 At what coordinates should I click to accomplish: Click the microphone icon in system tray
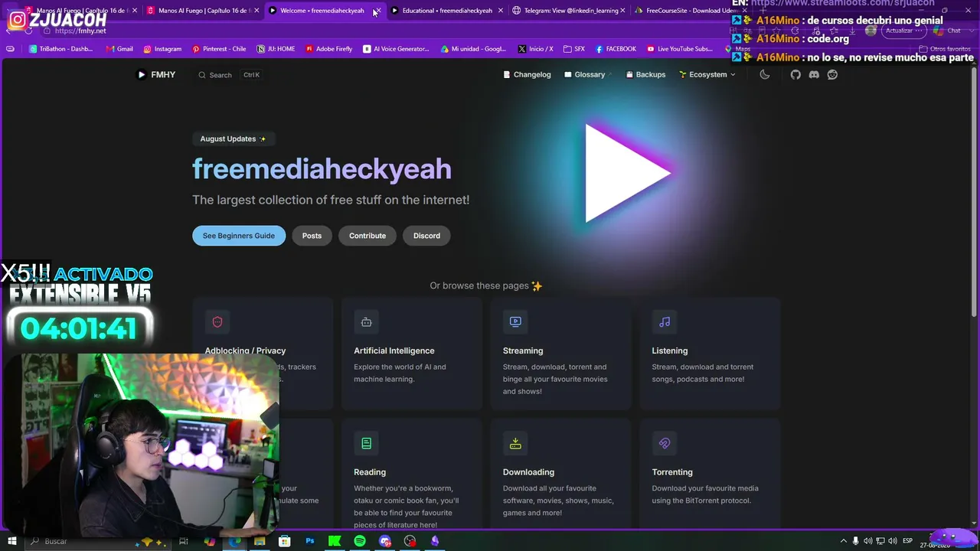click(x=856, y=541)
